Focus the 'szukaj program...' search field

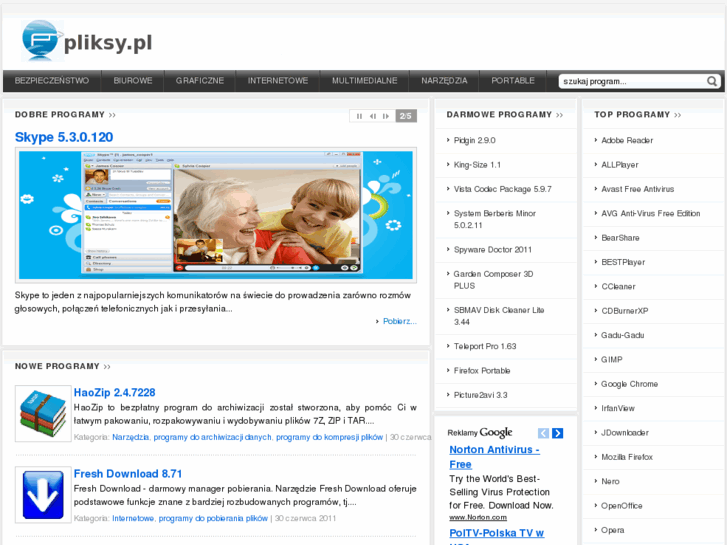(632, 81)
